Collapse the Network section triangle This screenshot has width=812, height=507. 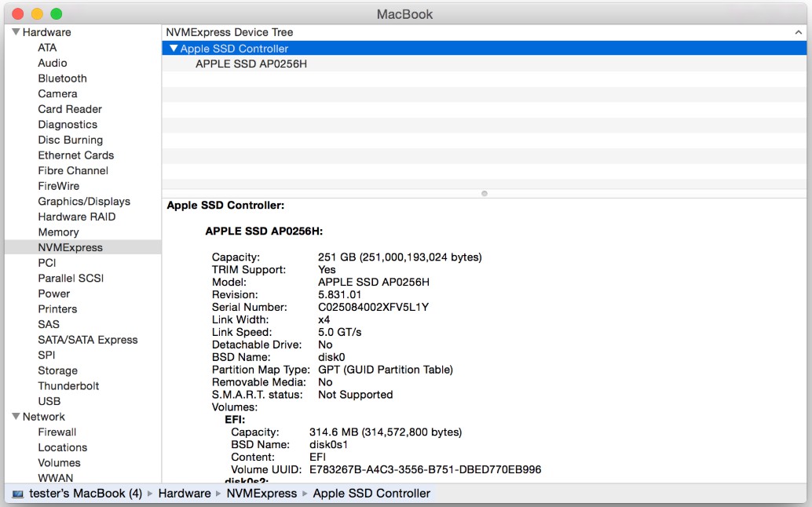(x=16, y=417)
